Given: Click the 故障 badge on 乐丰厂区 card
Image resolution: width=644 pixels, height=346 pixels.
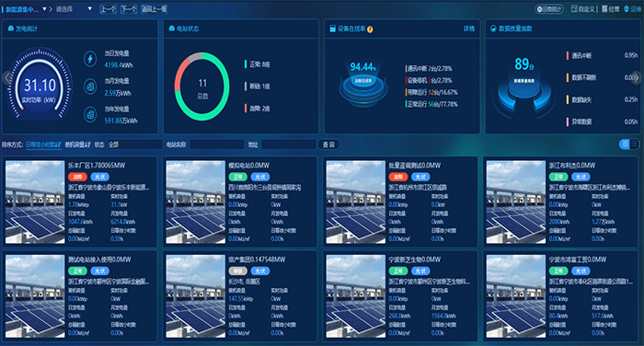Looking at the screenshot, I should 77,177.
